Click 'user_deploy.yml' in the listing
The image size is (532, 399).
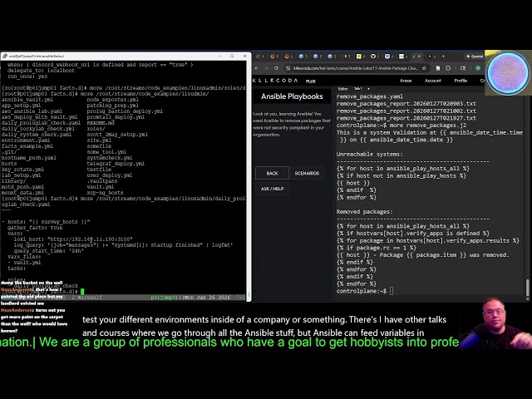coord(110,175)
